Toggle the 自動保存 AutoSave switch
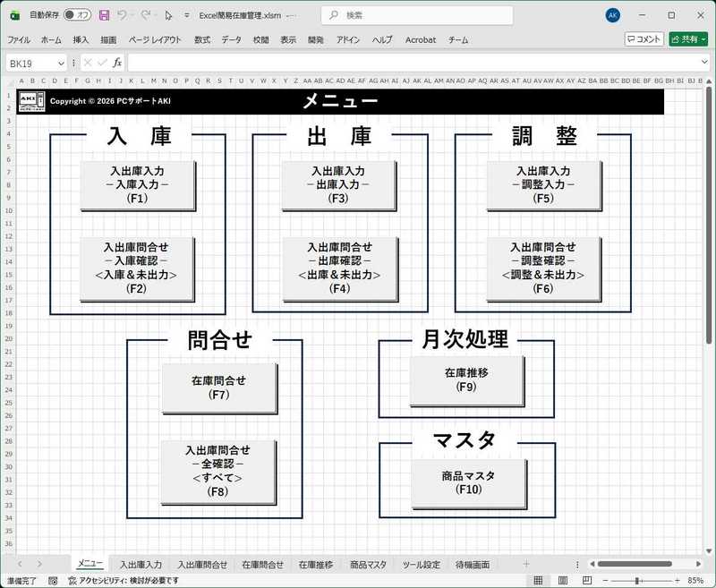 [77, 15]
